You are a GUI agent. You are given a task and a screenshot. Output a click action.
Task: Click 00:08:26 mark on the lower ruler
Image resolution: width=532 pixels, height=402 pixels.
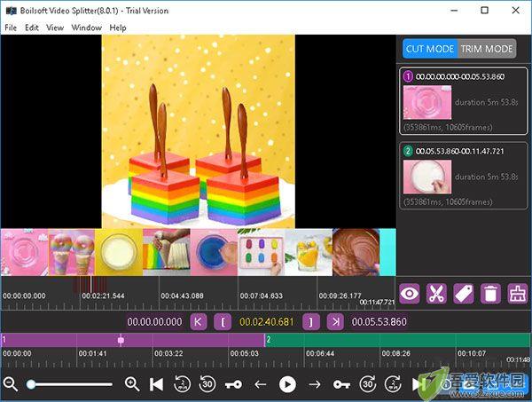[x=396, y=353]
